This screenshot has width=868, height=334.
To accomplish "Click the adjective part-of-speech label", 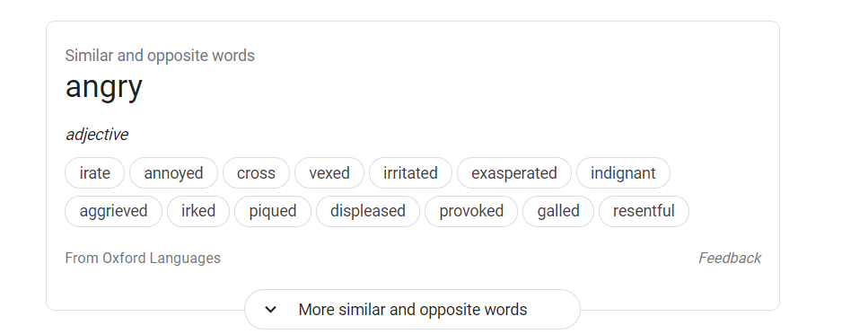I will (97, 135).
